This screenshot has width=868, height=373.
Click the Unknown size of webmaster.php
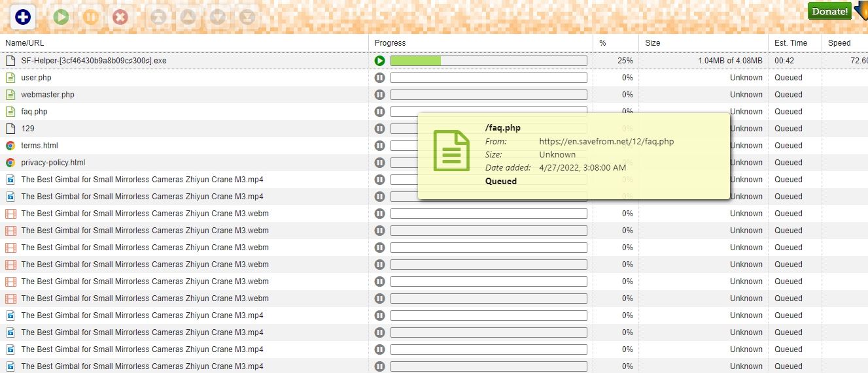point(746,95)
